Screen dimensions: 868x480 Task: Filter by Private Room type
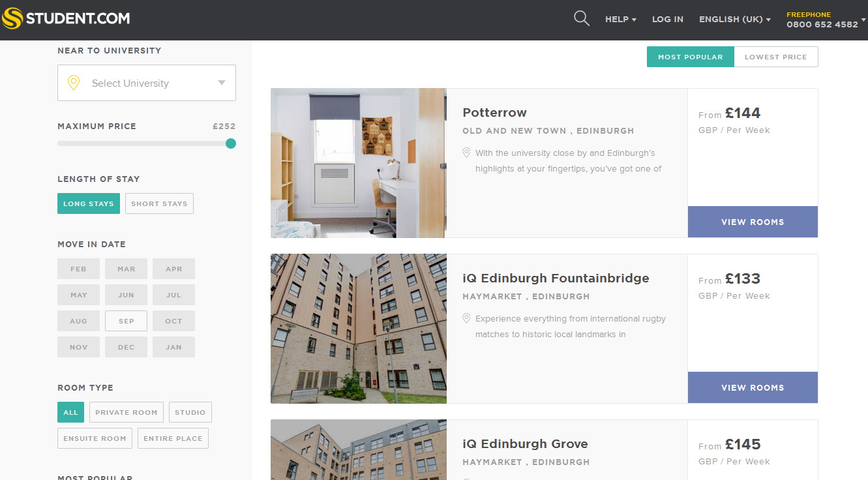click(x=127, y=412)
